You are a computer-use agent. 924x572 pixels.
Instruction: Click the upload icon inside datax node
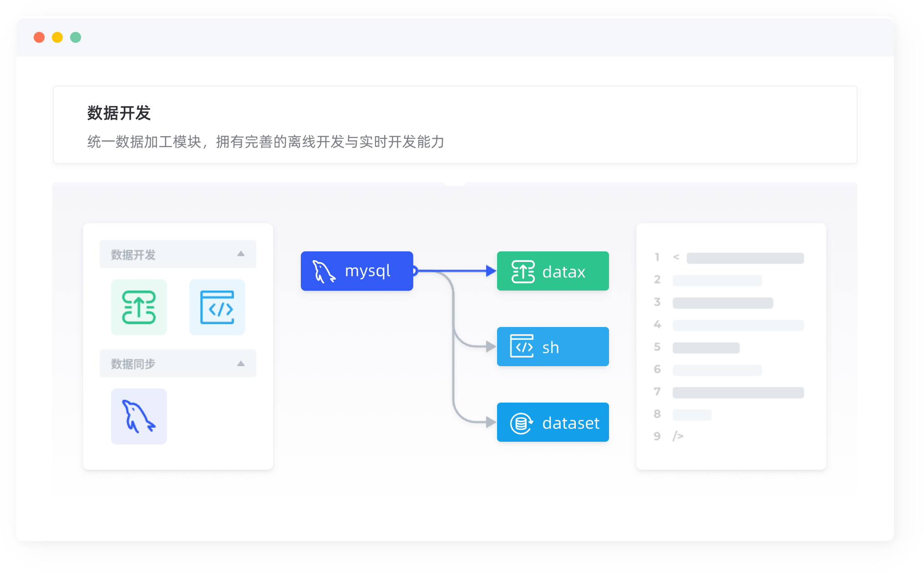click(523, 271)
